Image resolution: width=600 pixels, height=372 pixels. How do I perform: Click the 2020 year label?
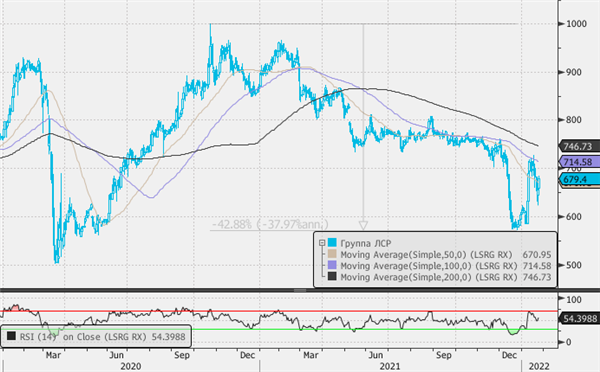(x=131, y=366)
